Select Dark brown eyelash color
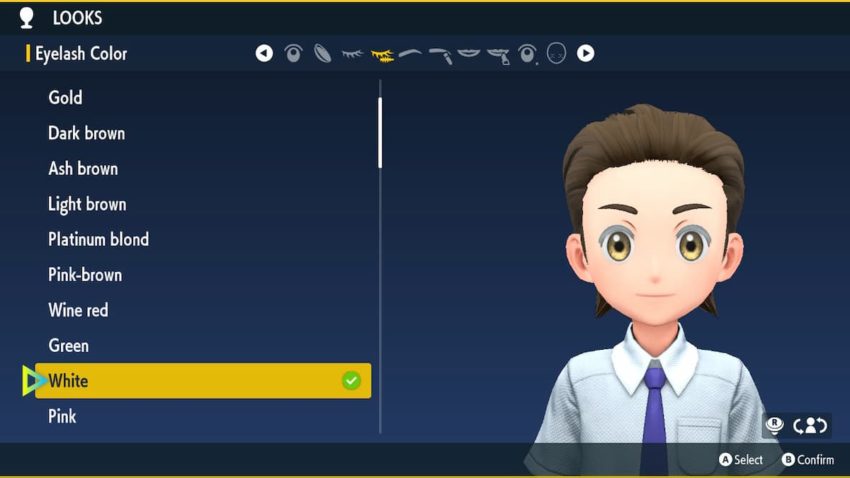 [x=203, y=133]
